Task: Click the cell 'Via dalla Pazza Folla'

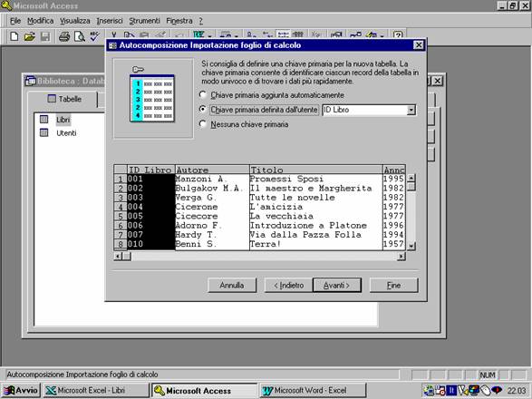Action: (x=316, y=234)
